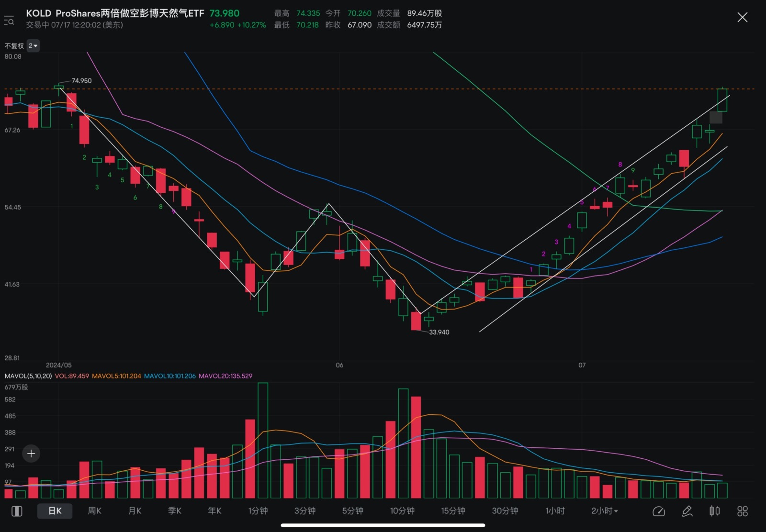Click the KOLD ProShares ETF title
This screenshot has height=532, width=766.
point(115,13)
